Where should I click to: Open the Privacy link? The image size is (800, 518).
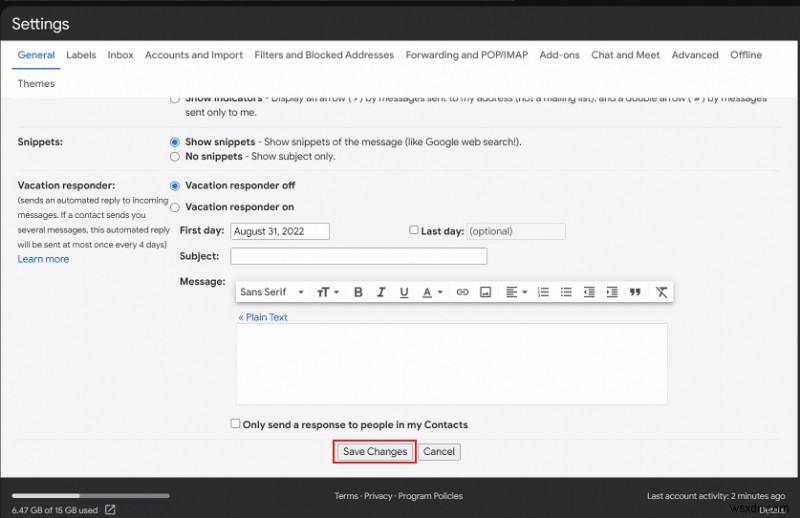pyautogui.click(x=378, y=496)
